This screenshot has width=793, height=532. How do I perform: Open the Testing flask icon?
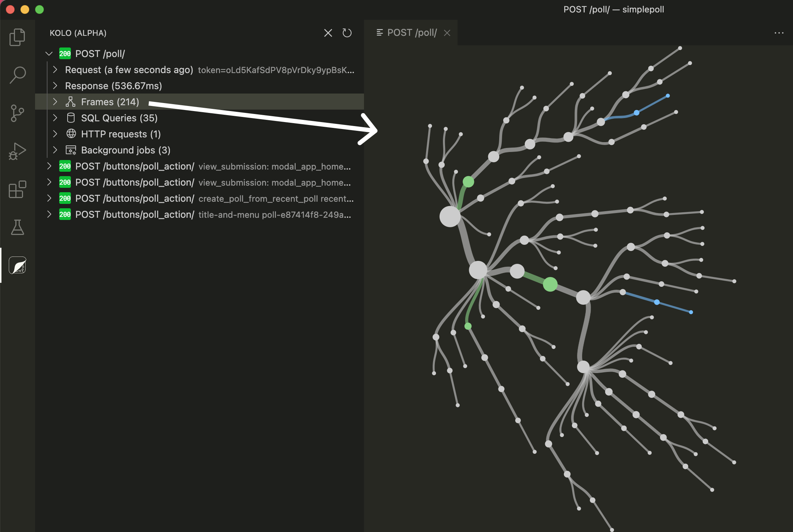click(17, 227)
